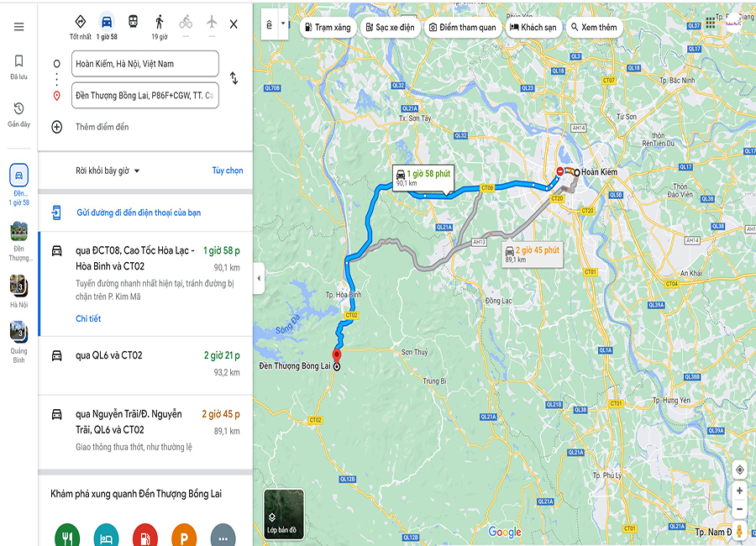Image resolution: width=756 pixels, height=546 pixels.
Task: Open the Đã lưu saved places
Action: [x=18, y=66]
